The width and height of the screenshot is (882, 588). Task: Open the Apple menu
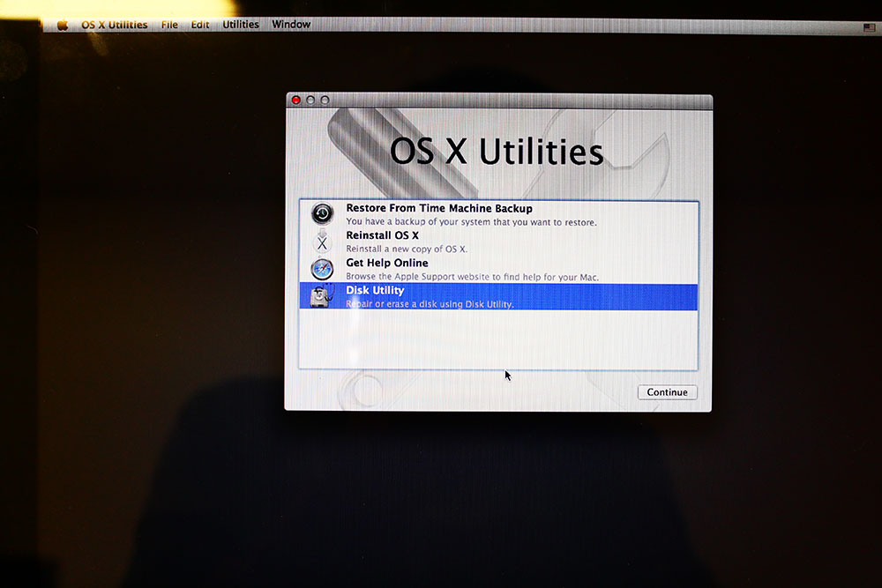coord(63,26)
